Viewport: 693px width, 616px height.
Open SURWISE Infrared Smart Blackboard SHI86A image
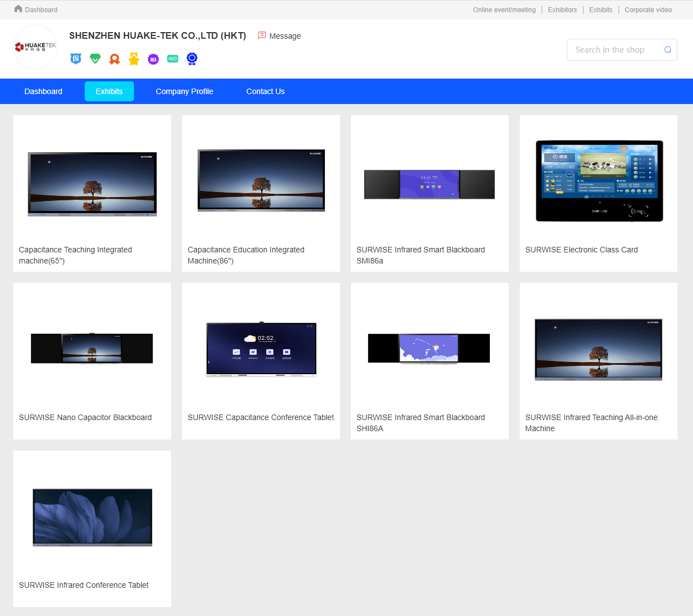click(x=429, y=349)
